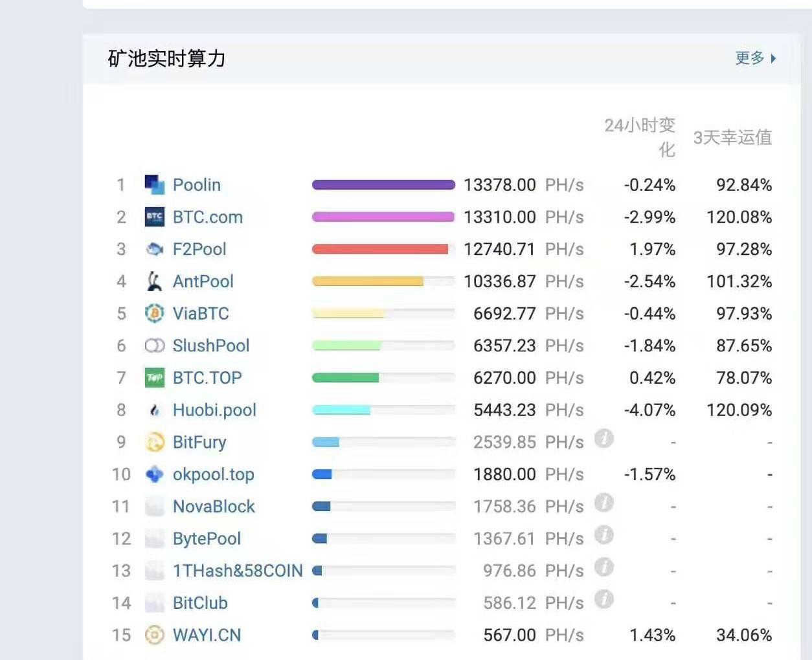The width and height of the screenshot is (812, 660).
Task: Click the BTC.com logo icon
Action: click(154, 217)
